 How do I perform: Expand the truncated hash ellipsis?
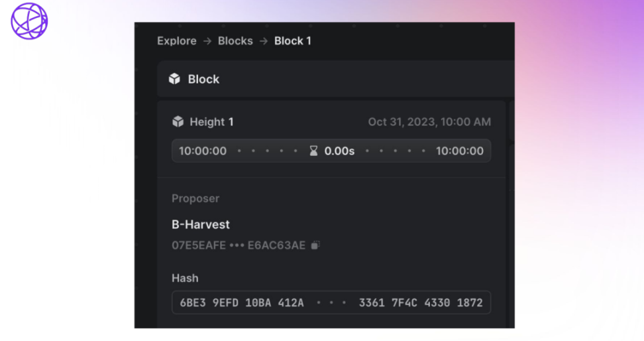331,303
